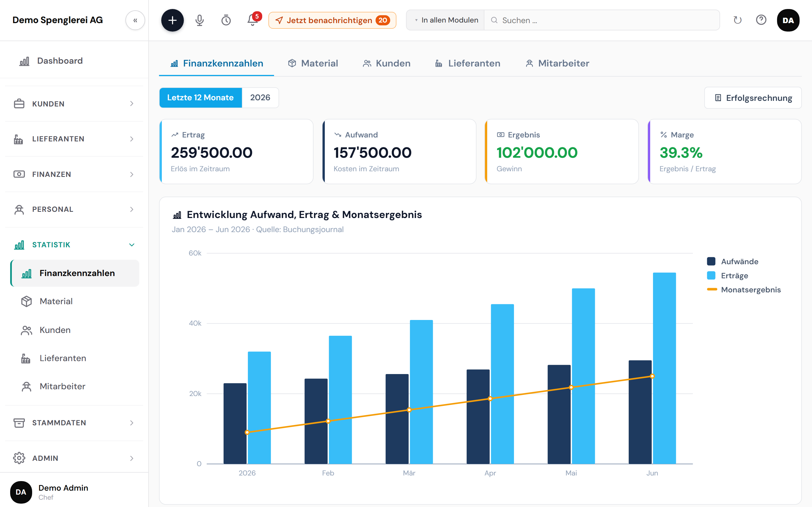Click the Aufwände legend color swatch

(x=711, y=262)
